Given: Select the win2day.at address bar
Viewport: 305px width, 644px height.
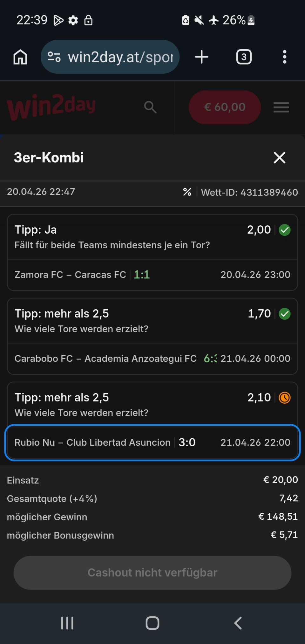Looking at the screenshot, I should click(121, 57).
